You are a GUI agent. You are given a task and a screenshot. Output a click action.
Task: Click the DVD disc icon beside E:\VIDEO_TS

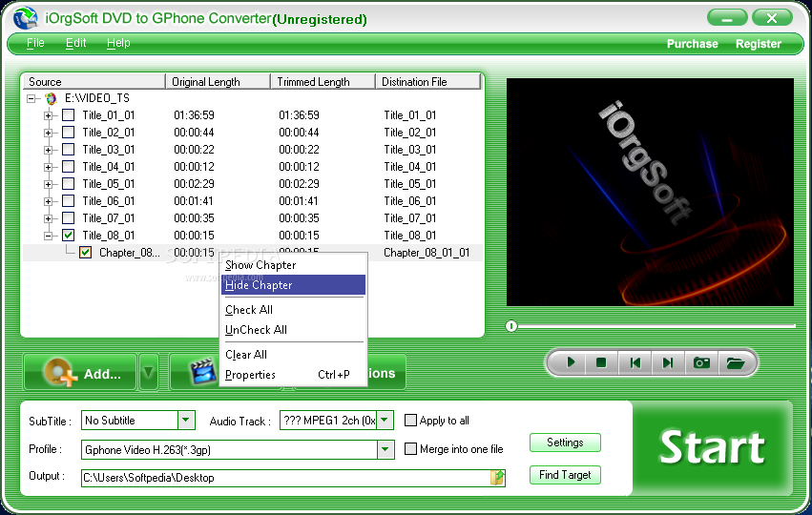(51, 98)
